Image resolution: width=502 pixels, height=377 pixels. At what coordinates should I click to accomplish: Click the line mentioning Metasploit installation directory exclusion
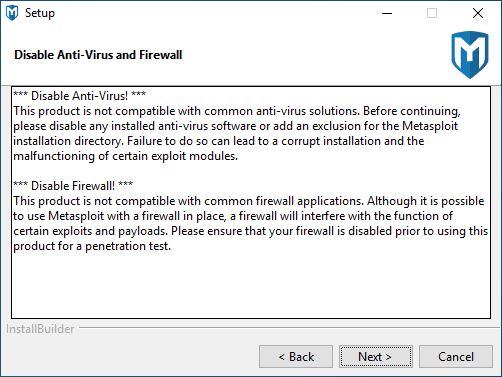(235, 126)
